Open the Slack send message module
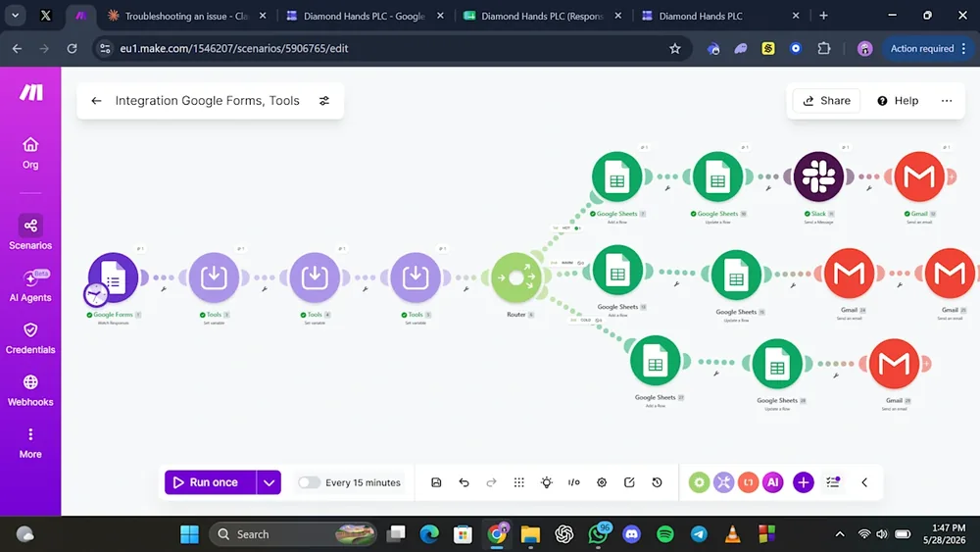Screen dimensions: 980x552 [x=818, y=176]
